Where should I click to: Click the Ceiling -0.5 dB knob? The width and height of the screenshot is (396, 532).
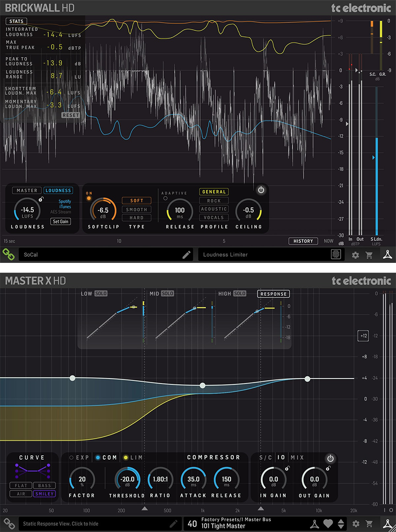coord(248,210)
